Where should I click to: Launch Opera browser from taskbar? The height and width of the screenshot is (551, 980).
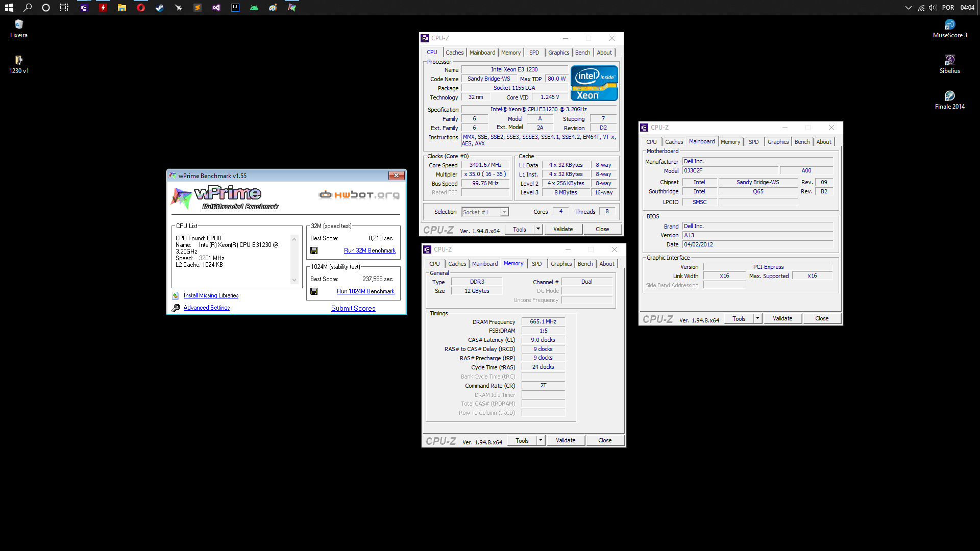[x=141, y=8]
